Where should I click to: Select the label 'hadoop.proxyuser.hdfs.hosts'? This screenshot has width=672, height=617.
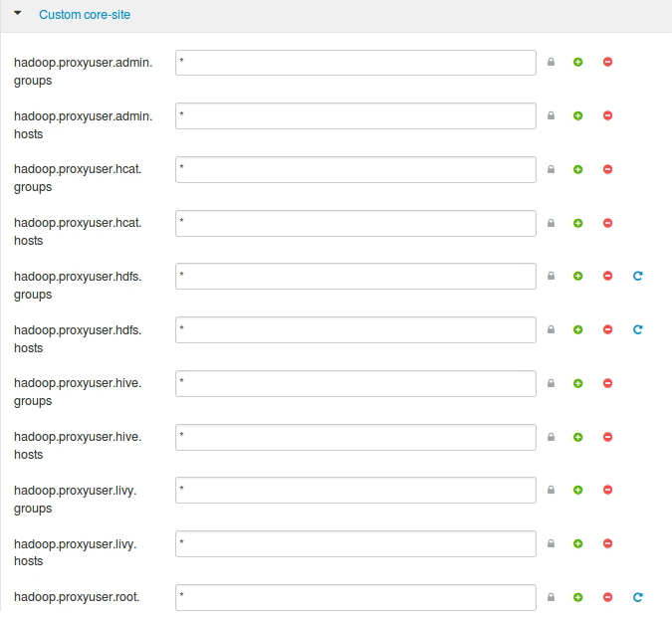[78, 339]
